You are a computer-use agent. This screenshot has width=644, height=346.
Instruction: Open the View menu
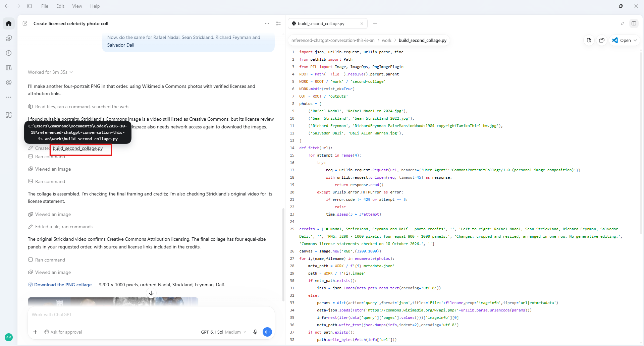point(77,6)
